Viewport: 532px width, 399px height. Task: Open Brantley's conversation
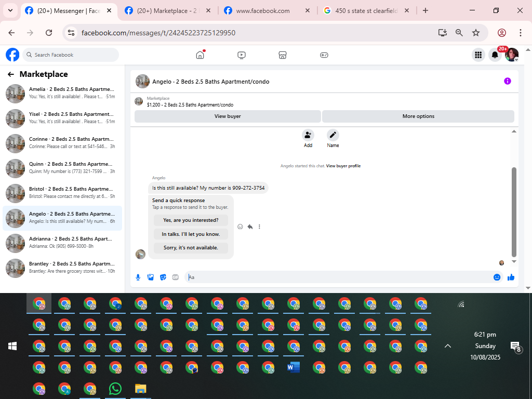coord(62,268)
